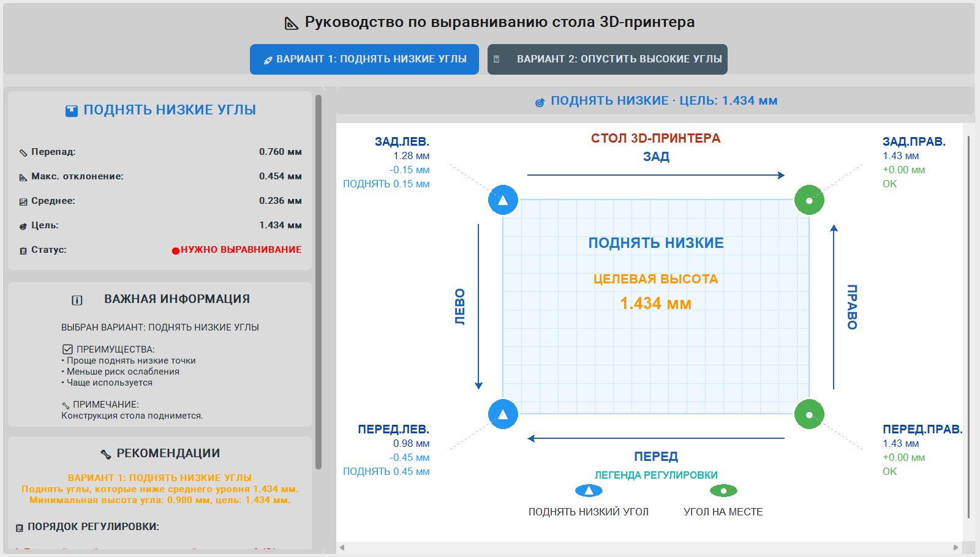The height and width of the screenshot is (557, 980).
Task: Toggle the "ПРЕИМУЩЕСТВА" checkbox
Action: [66, 349]
